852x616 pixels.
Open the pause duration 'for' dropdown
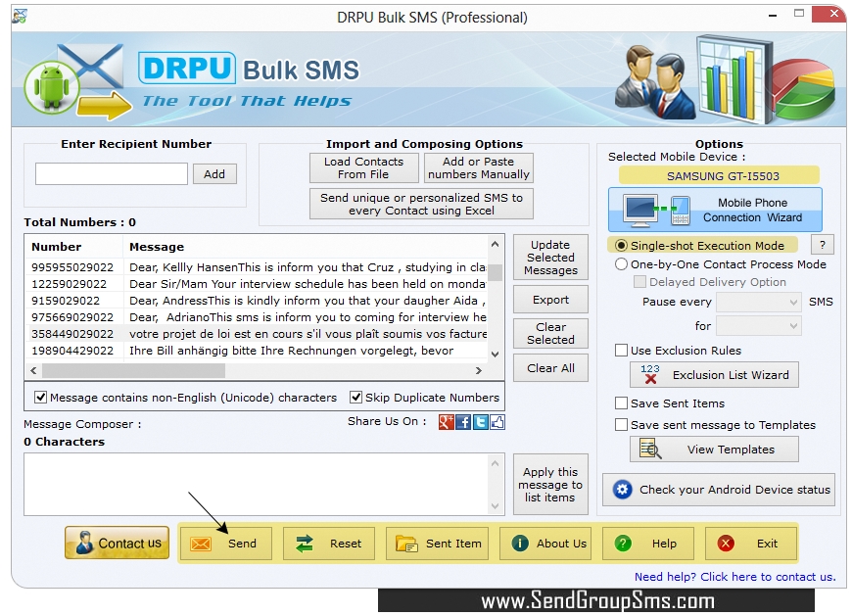coord(759,326)
